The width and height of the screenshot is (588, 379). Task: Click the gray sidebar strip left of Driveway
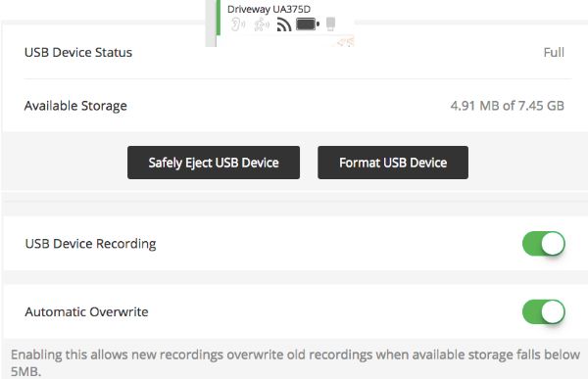point(211,24)
